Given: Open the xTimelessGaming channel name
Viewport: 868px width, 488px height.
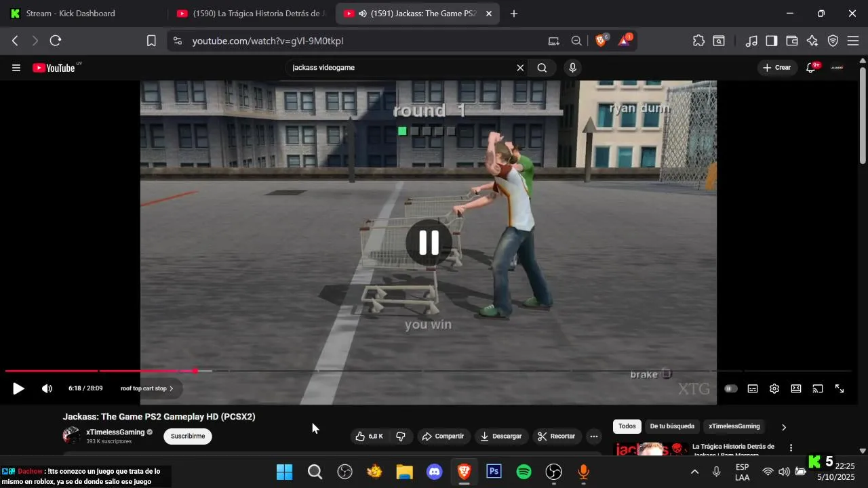Looking at the screenshot, I should pos(115,432).
